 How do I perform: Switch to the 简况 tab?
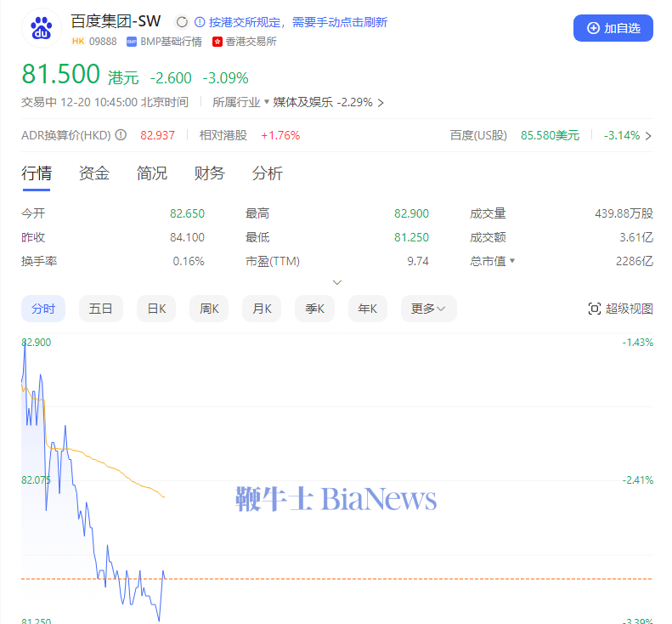click(x=152, y=173)
